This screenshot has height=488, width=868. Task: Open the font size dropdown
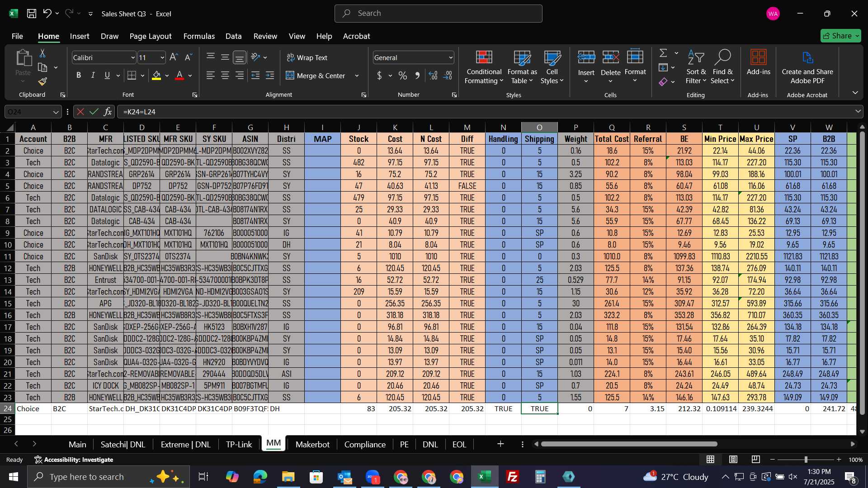coord(162,58)
